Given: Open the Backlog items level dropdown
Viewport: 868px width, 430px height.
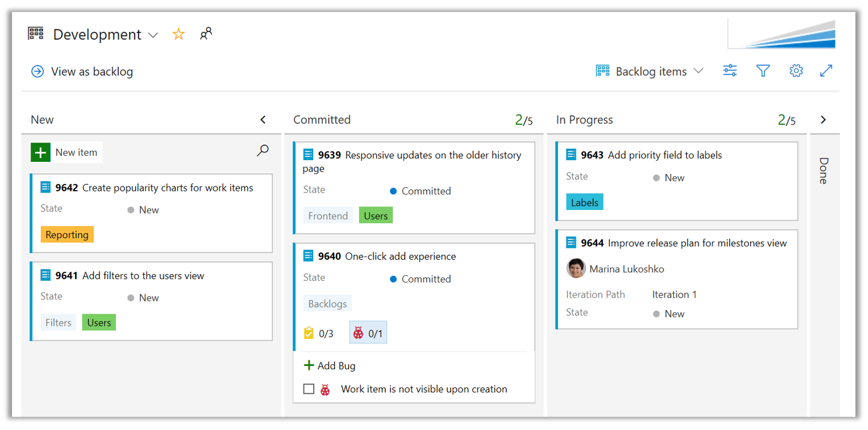Looking at the screenshot, I should [650, 71].
